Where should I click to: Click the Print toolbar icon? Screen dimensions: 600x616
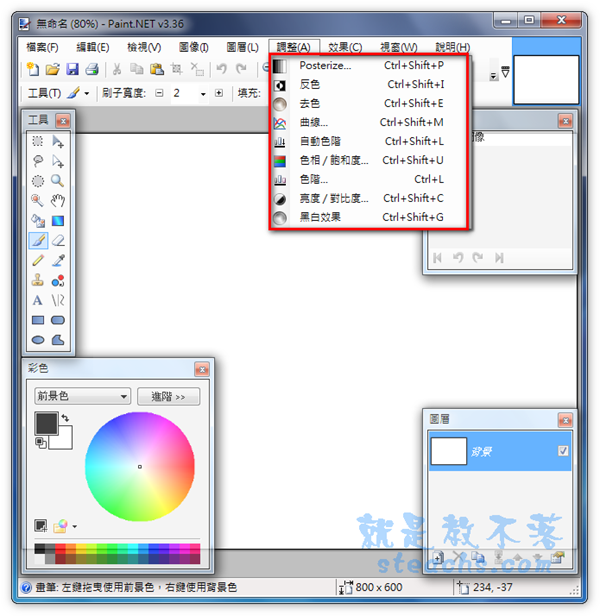click(x=92, y=69)
